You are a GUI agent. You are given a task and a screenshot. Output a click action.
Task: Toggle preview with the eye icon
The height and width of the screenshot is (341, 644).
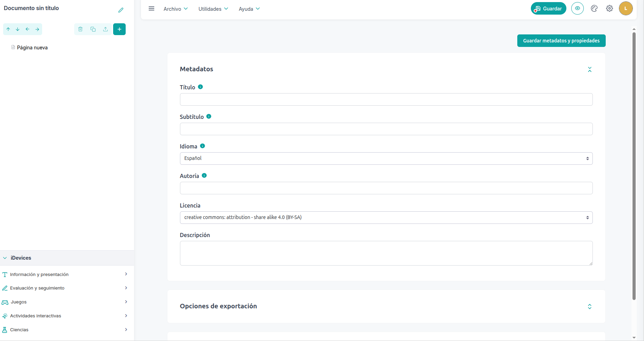coord(578,8)
